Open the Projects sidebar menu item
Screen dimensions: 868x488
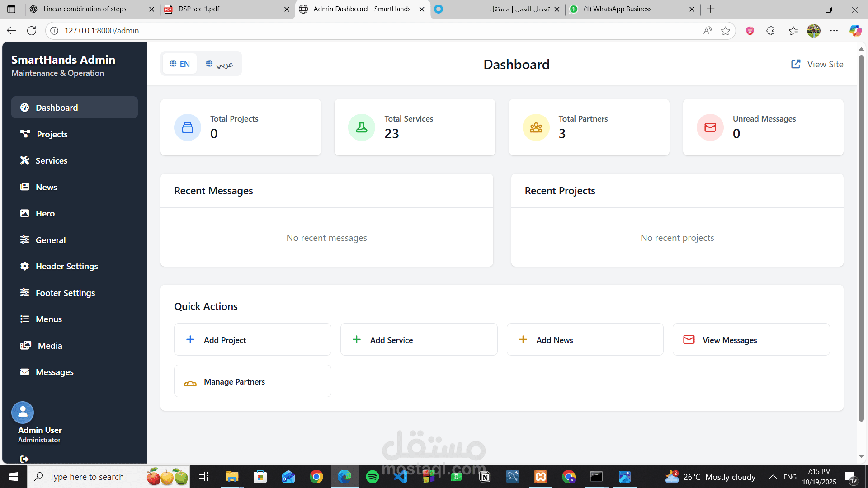click(52, 134)
